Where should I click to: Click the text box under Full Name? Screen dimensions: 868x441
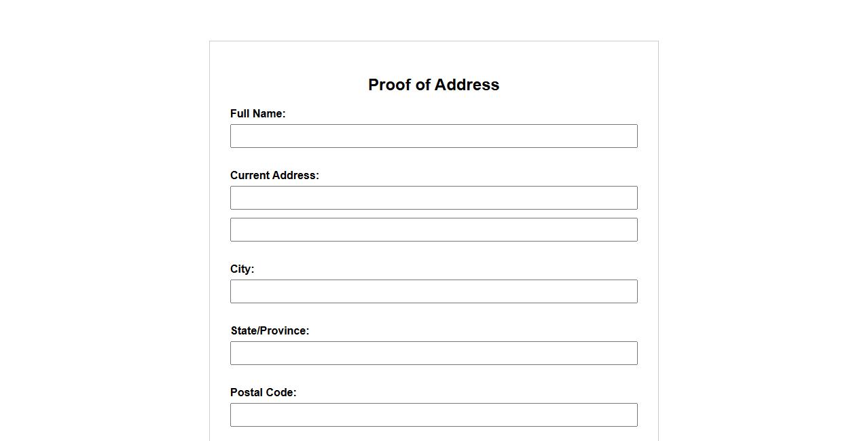(x=433, y=136)
